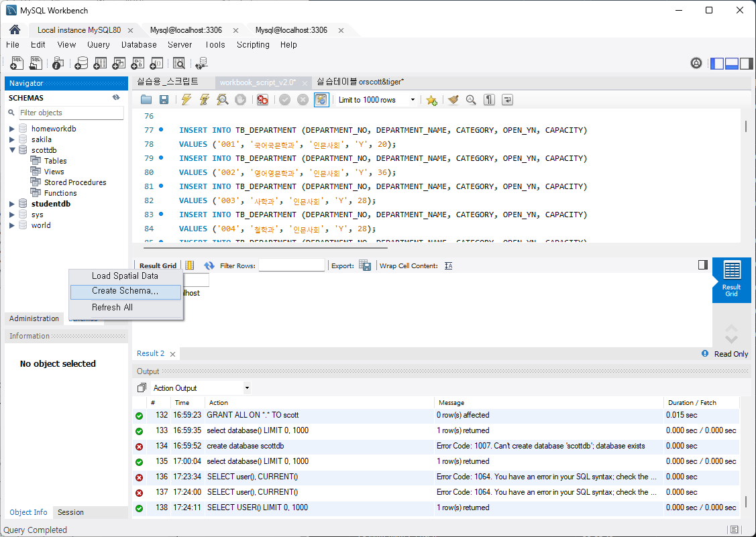Focus the Filter Rows input field

tap(292, 265)
